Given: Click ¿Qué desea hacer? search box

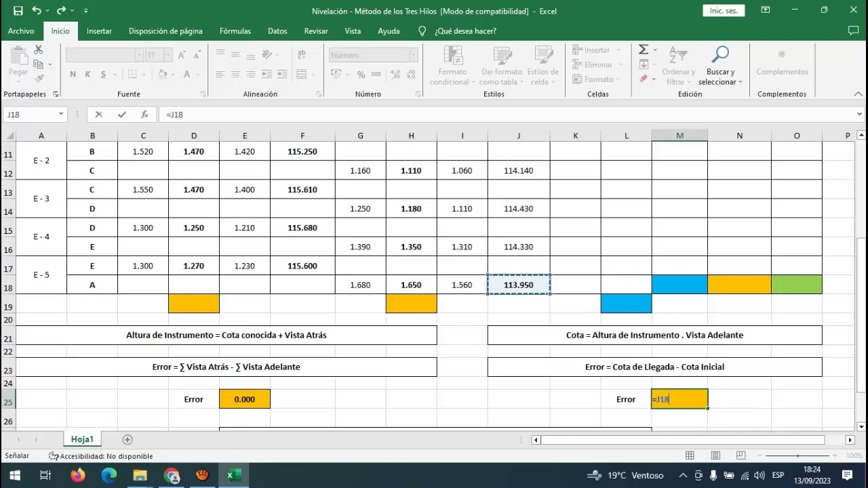Looking at the screenshot, I should pyautogui.click(x=465, y=30).
